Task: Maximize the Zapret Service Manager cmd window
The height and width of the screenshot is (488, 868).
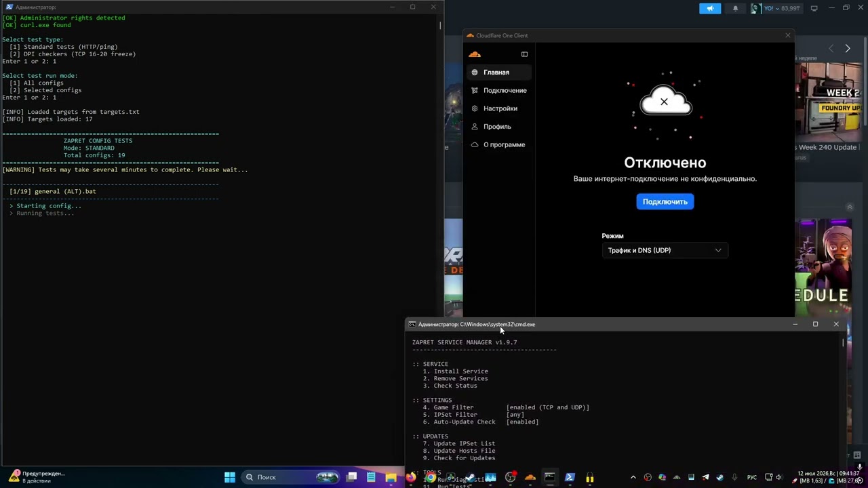Action: tap(815, 325)
